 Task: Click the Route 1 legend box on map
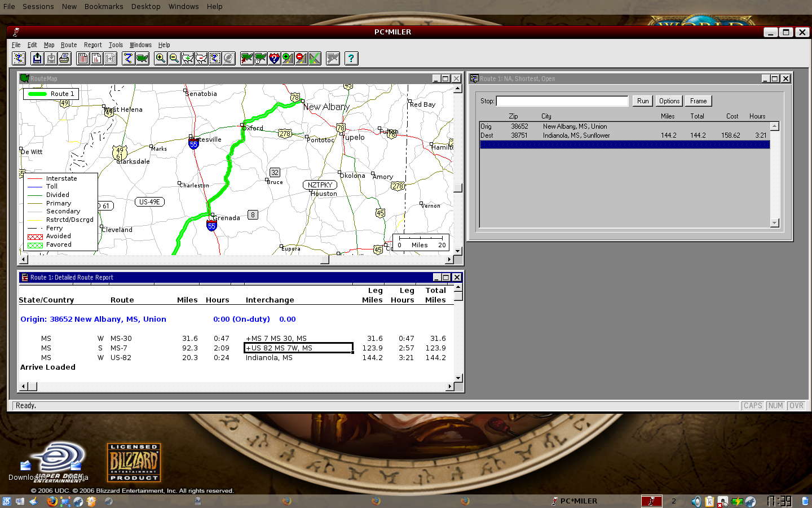pos(51,94)
